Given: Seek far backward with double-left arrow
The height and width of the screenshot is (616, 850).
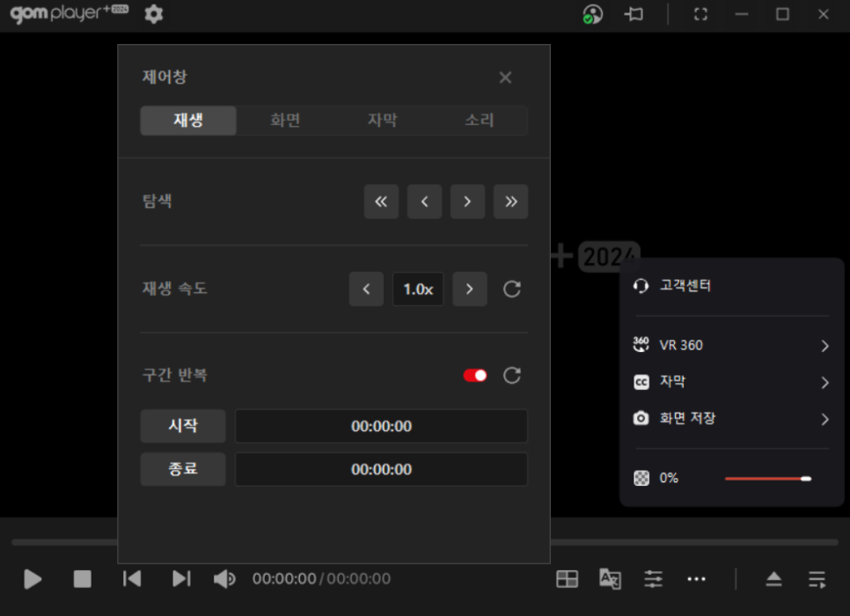Looking at the screenshot, I should 381,202.
